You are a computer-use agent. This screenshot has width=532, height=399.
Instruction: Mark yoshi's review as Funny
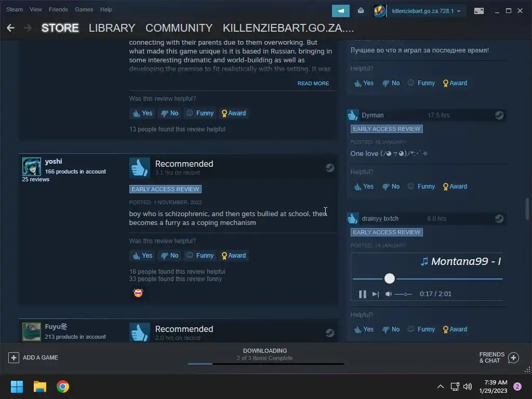point(200,256)
